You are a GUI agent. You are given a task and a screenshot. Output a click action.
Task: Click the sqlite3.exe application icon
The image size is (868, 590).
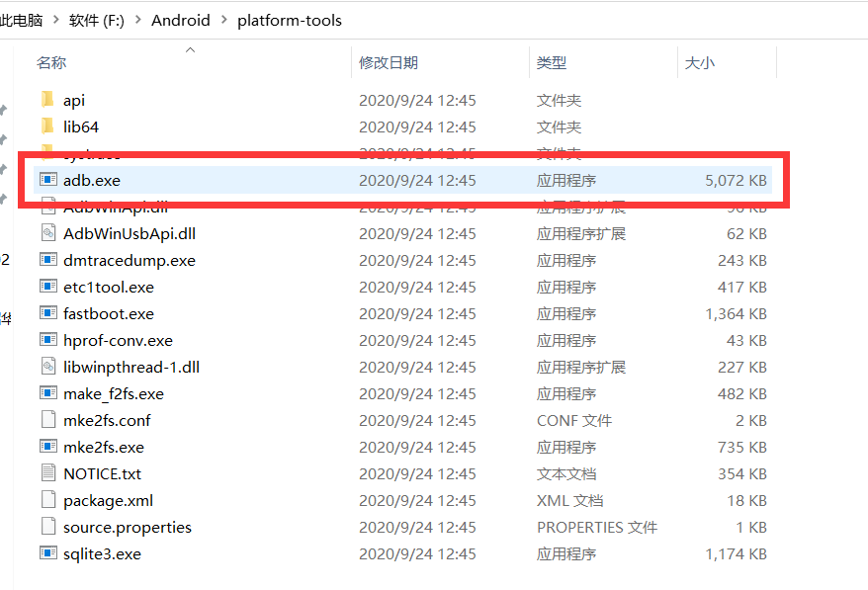(x=48, y=552)
